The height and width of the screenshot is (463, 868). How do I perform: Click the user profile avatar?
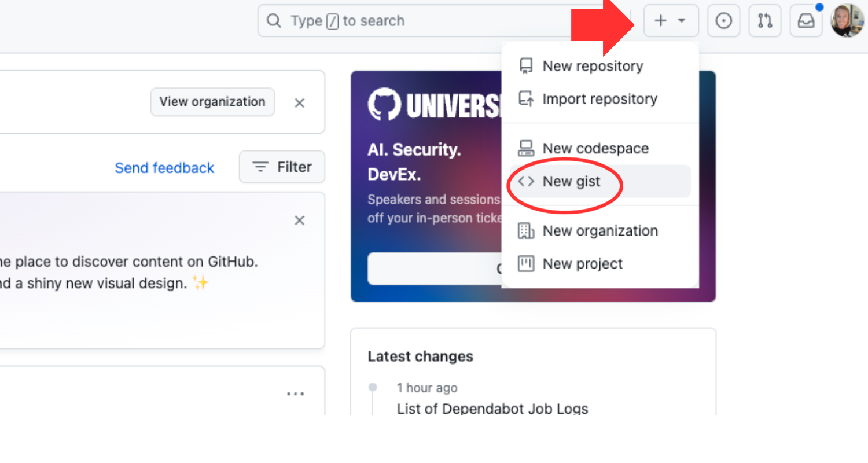coord(847,21)
